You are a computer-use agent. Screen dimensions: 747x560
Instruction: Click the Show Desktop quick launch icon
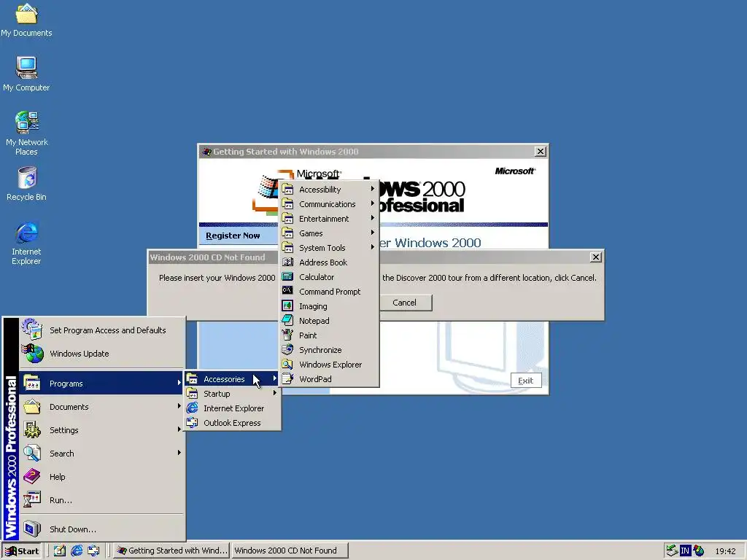pyautogui.click(x=60, y=551)
